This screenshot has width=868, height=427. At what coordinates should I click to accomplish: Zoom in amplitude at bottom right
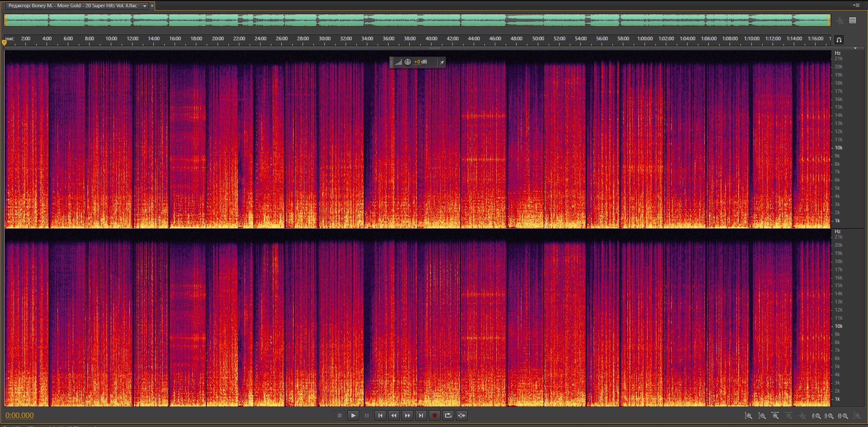click(x=749, y=416)
